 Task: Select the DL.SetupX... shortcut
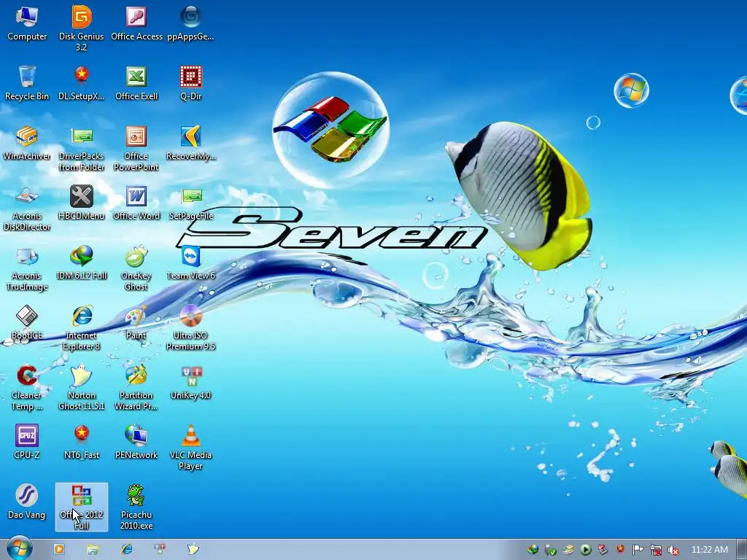tap(82, 83)
